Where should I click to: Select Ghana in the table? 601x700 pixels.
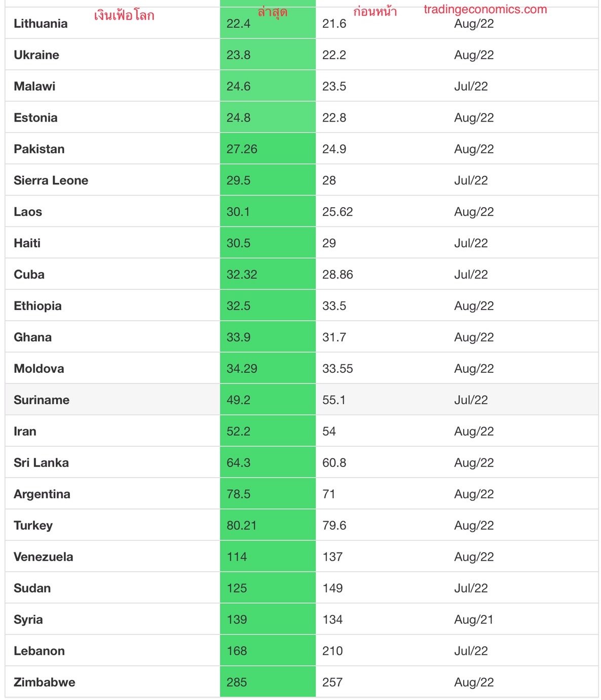(x=32, y=338)
